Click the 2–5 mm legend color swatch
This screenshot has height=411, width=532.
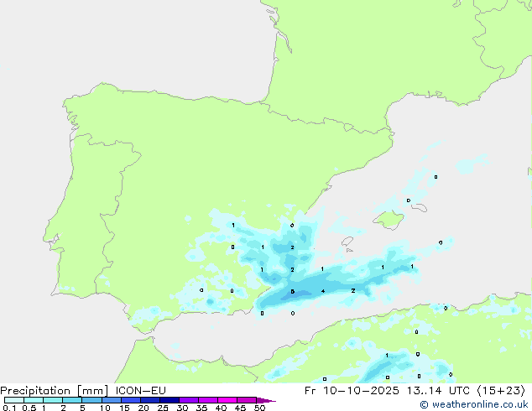click(x=72, y=400)
